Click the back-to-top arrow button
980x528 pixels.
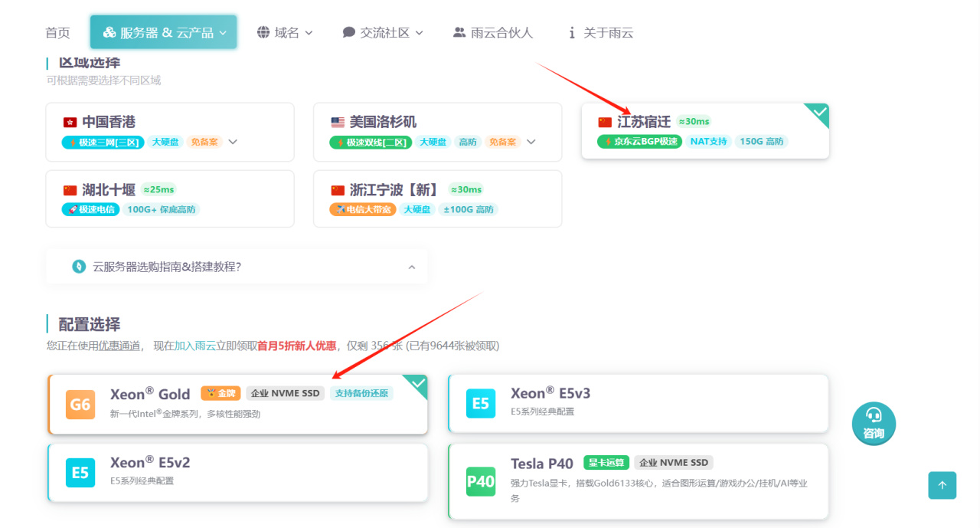click(942, 485)
